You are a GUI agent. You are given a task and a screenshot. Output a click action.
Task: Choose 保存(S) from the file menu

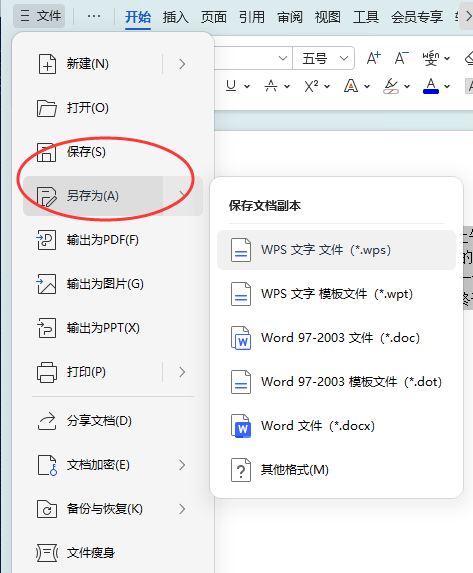pyautogui.click(x=113, y=152)
